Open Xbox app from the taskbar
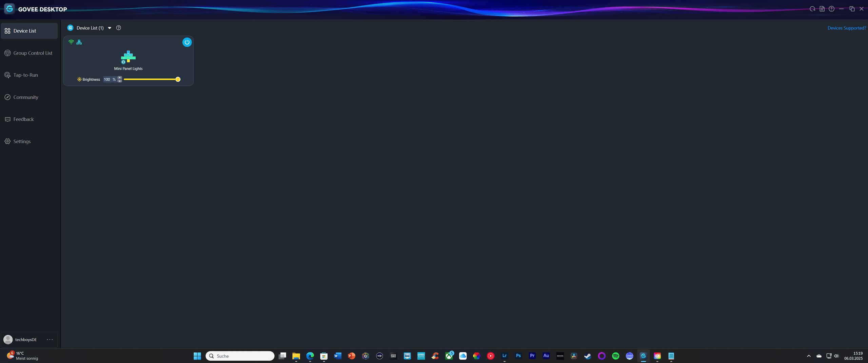This screenshot has width=868, height=363. [x=449, y=356]
